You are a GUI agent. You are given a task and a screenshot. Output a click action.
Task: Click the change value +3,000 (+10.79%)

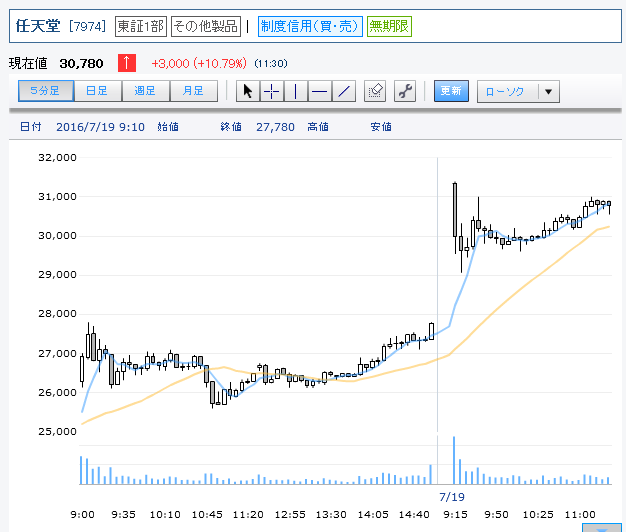199,63
